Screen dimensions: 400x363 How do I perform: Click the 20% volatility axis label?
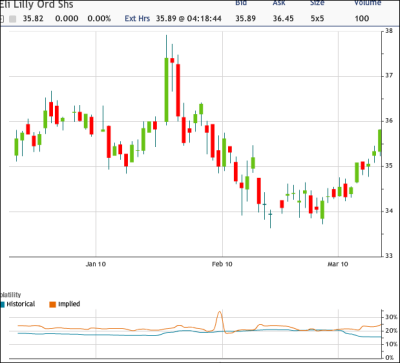(390, 331)
